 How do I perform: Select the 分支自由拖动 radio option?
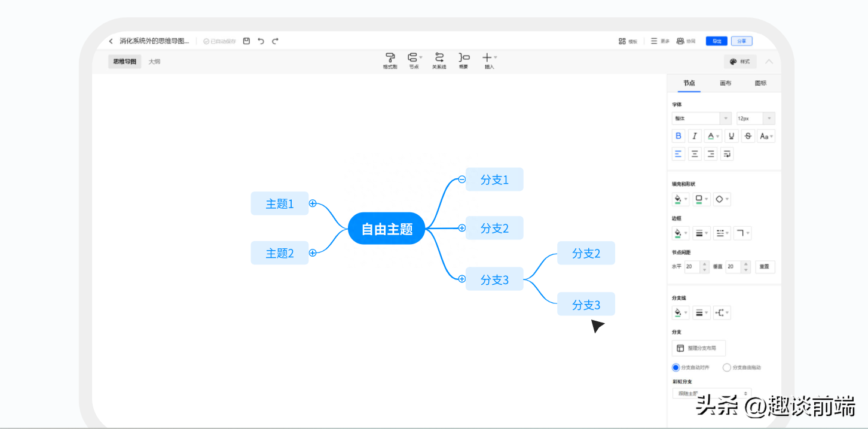click(x=726, y=367)
